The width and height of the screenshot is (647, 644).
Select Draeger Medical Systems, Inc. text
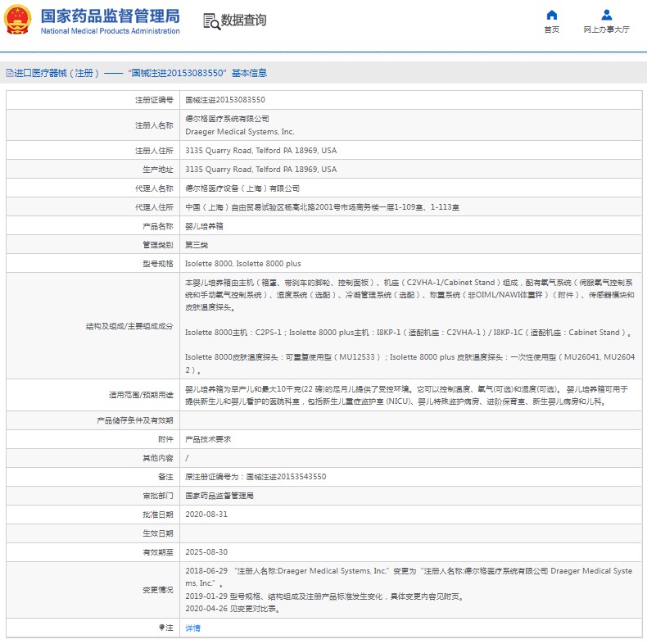[240, 132]
